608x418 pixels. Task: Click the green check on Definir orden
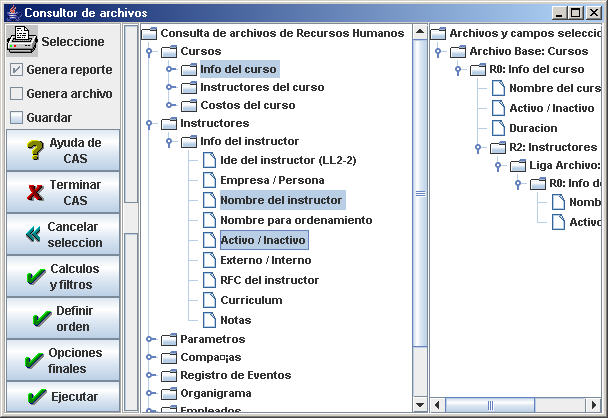(41, 319)
